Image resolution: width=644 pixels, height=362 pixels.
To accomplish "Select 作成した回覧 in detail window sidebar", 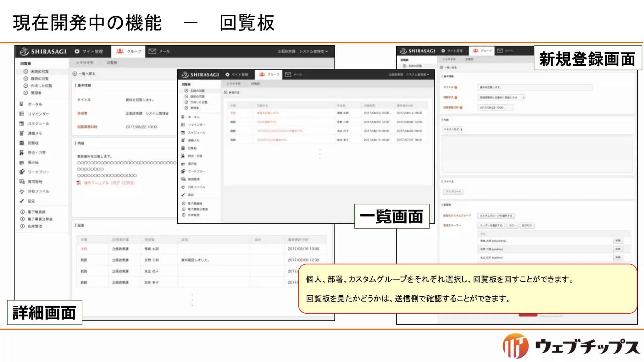I will [41, 86].
